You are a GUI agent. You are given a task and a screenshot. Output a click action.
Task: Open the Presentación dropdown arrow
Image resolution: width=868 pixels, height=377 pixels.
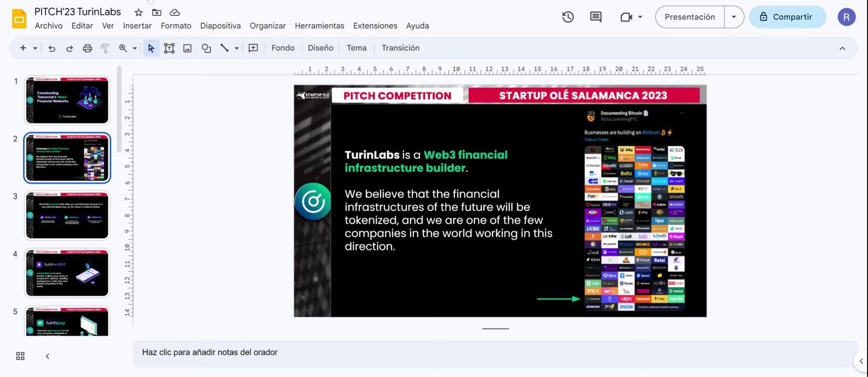(x=734, y=17)
